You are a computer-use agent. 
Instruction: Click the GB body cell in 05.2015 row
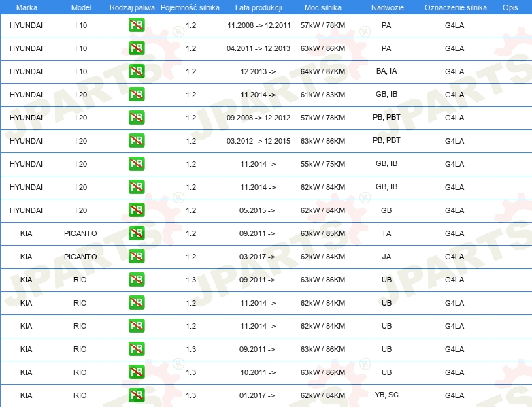tap(386, 210)
